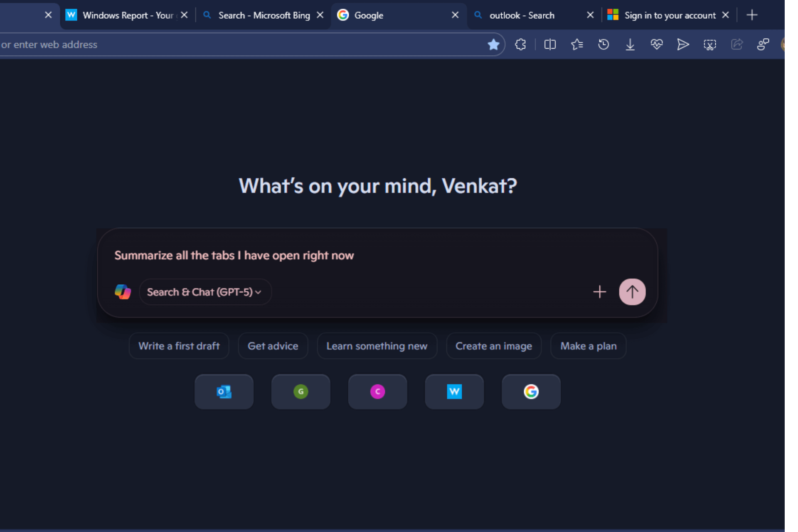Open the Favorites list icon
The width and height of the screenshot is (798, 532).
click(x=576, y=44)
